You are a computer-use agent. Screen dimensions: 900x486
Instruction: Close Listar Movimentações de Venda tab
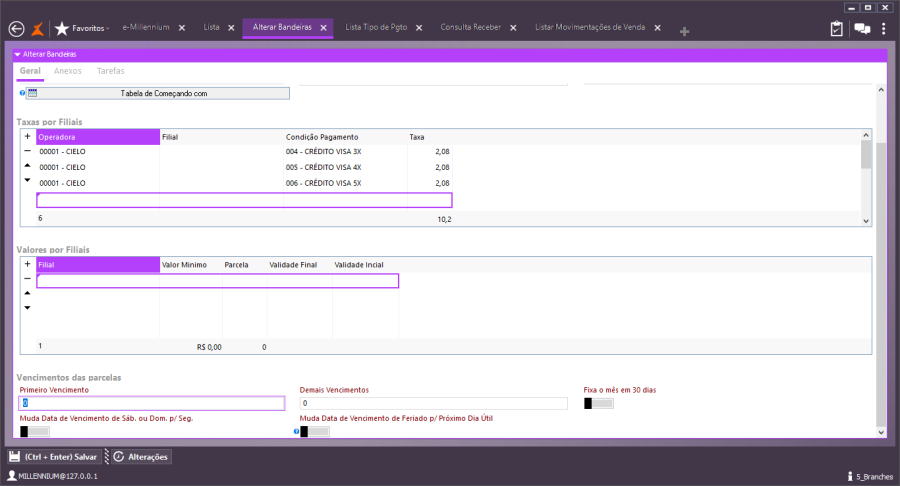pyautogui.click(x=658, y=28)
